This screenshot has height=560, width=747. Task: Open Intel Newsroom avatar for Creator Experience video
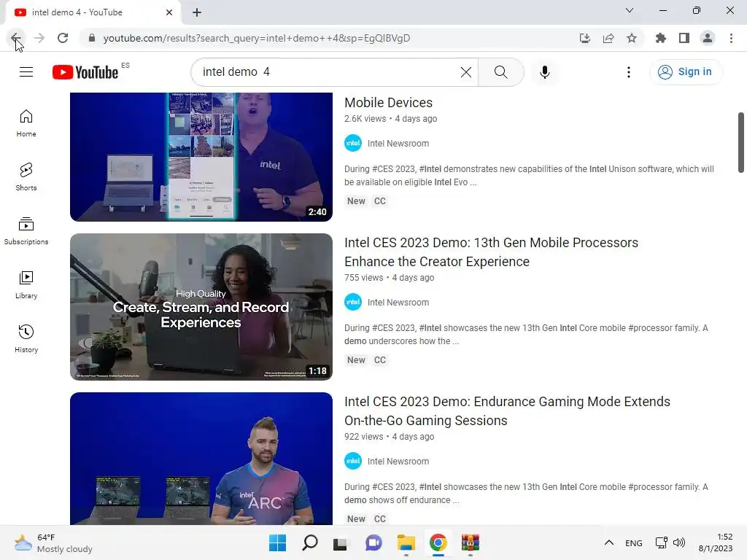pos(353,303)
